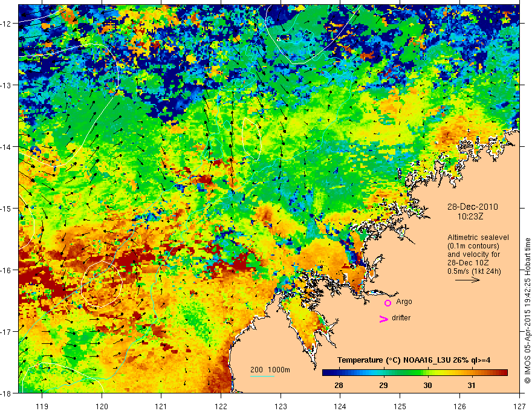The image size is (532, 411).
Task: Click the '200 1000m' depth label
Action: [x=270, y=370]
